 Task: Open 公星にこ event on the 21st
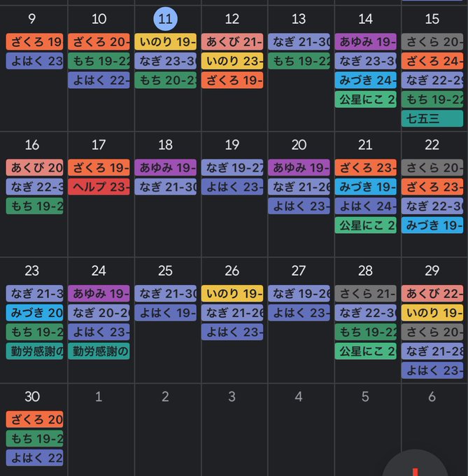click(x=366, y=225)
